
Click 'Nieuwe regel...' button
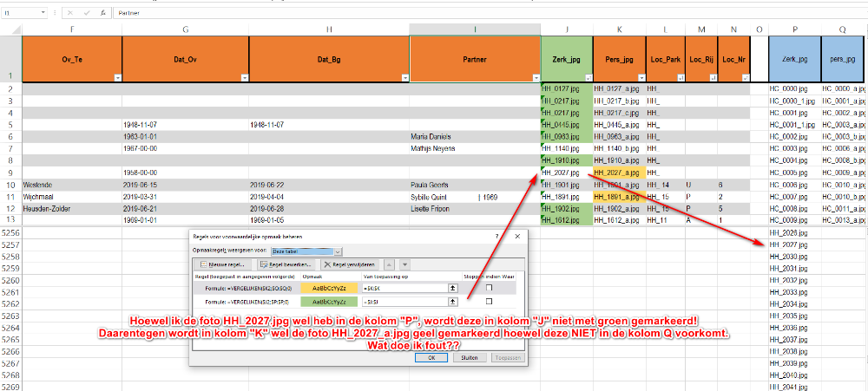click(222, 264)
